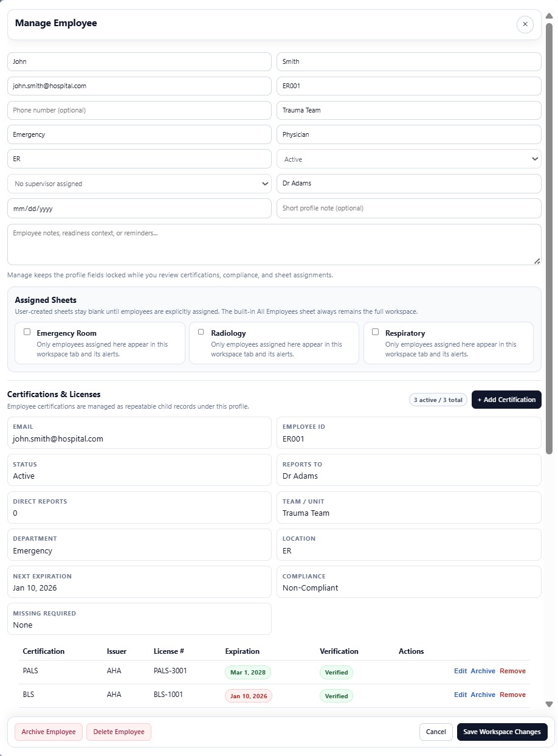Archive the BLS certification
The image size is (558, 756).
(483, 695)
